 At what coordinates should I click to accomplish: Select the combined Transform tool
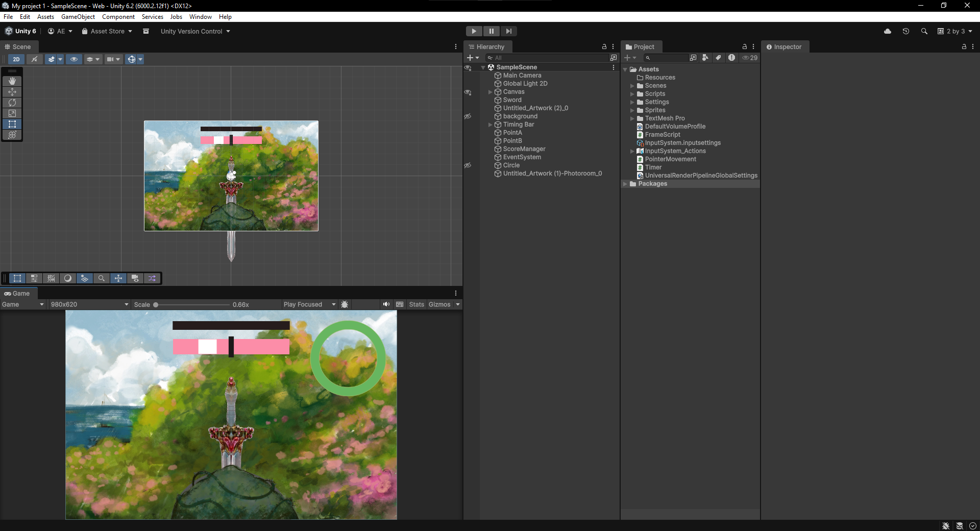click(x=12, y=135)
